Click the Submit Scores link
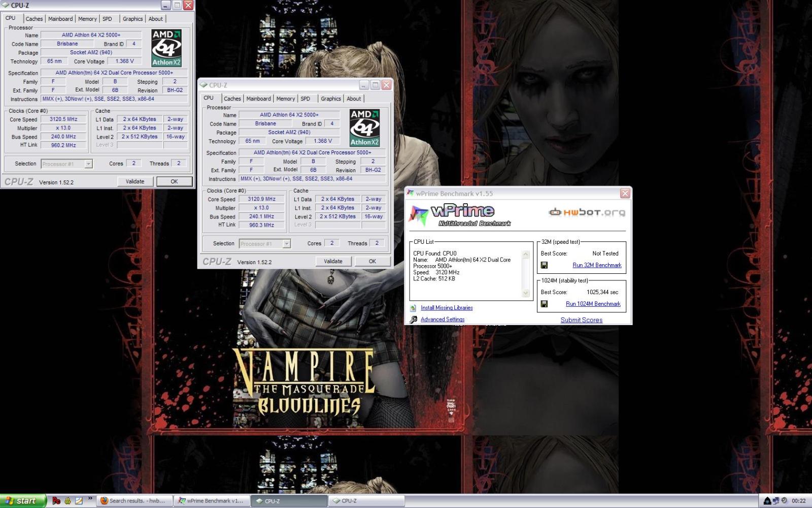812x508 pixels. [x=582, y=320]
